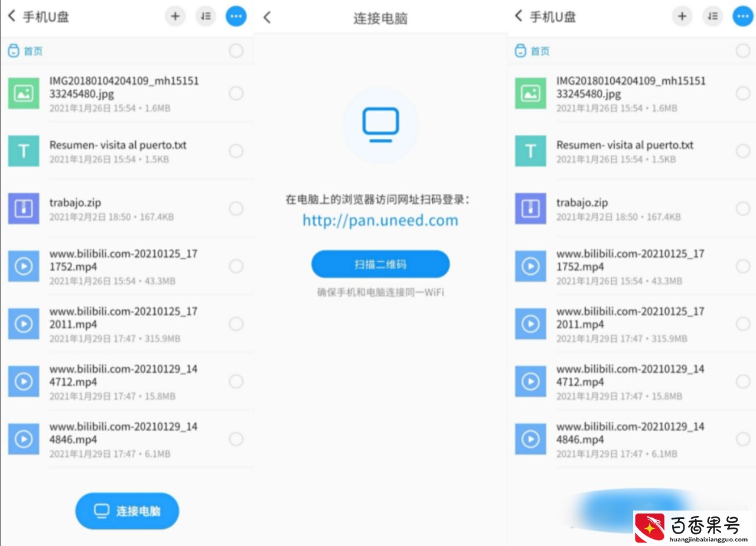The height and width of the screenshot is (546, 756).
Task: Click 扫描二维码 button
Action: [380, 264]
